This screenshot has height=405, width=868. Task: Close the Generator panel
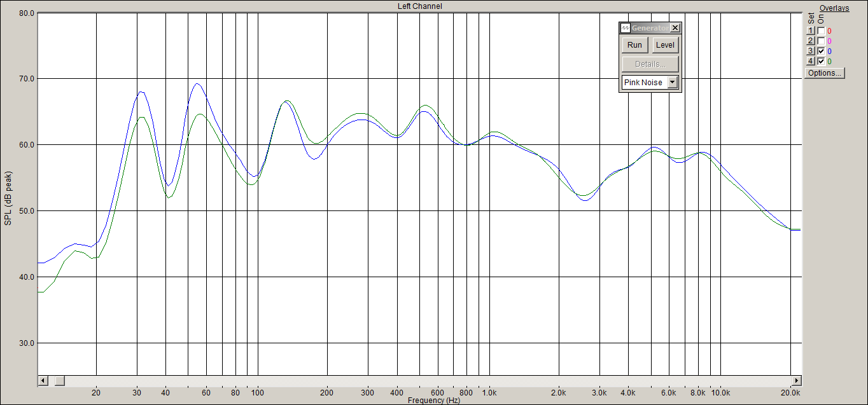click(675, 28)
